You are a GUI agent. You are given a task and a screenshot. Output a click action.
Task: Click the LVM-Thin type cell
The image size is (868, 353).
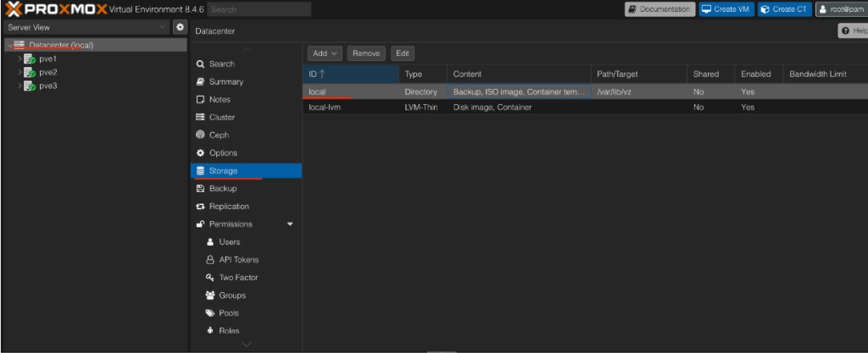[423, 108]
